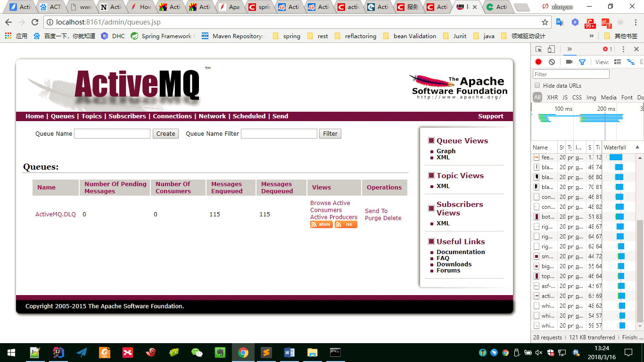The width and height of the screenshot is (644, 362).
Task: Select the XHR network filter tab
Action: [x=552, y=97]
